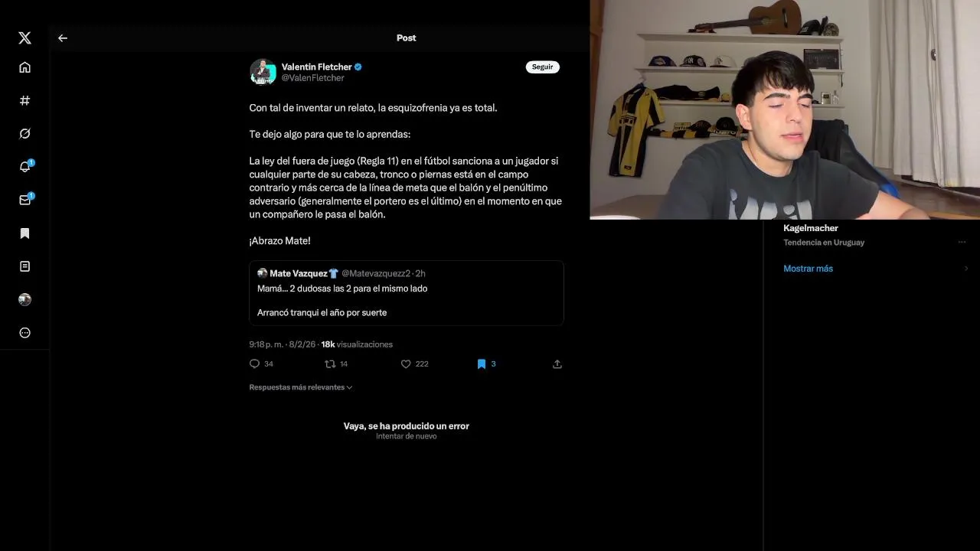Open Bookmarks in the sidebar
This screenshot has width=980, height=551.
pos(24,233)
